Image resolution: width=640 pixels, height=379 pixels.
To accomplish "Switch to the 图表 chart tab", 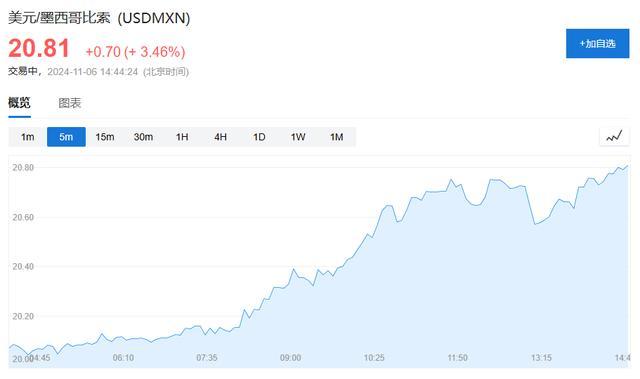I will [70, 103].
